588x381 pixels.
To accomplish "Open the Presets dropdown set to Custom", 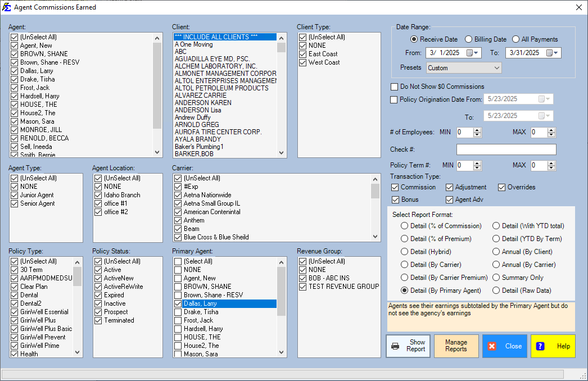I will (x=496, y=67).
